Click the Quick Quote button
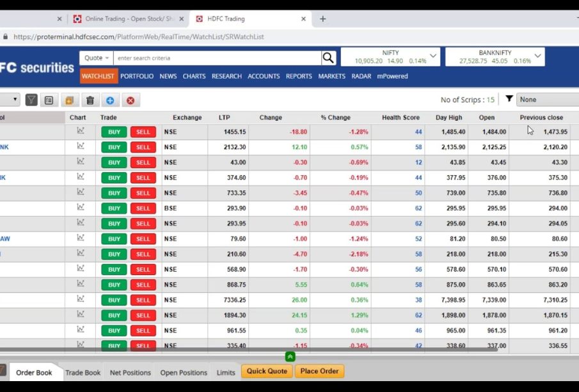 pyautogui.click(x=267, y=371)
